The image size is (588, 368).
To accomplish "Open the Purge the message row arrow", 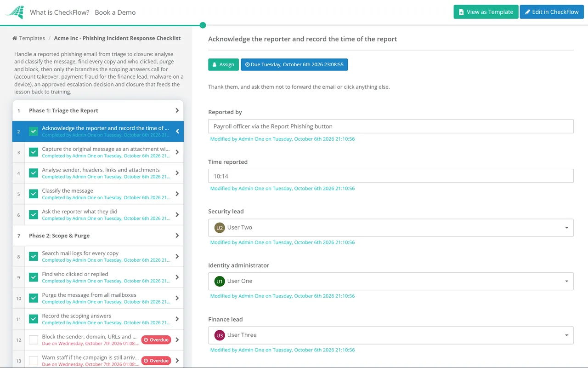I will point(177,298).
